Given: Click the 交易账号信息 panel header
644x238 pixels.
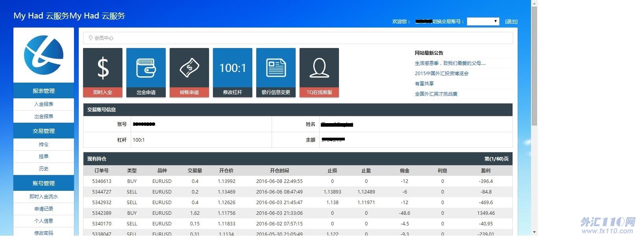Looking at the screenshot, I should [298, 110].
